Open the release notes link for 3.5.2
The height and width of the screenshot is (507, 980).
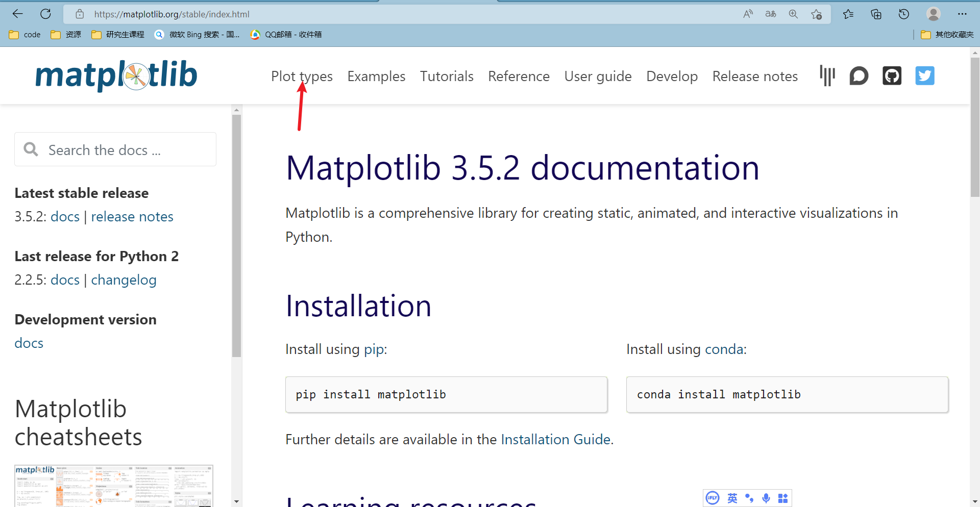pos(132,217)
